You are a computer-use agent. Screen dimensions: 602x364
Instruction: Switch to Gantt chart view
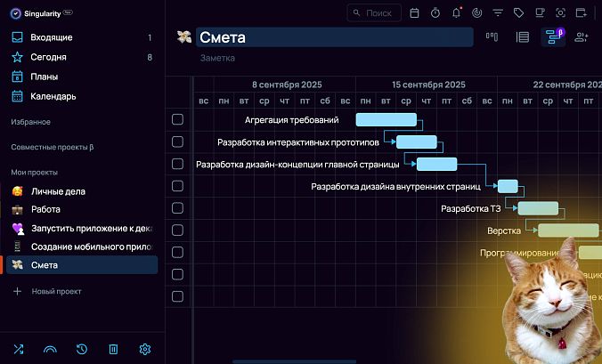pos(553,37)
